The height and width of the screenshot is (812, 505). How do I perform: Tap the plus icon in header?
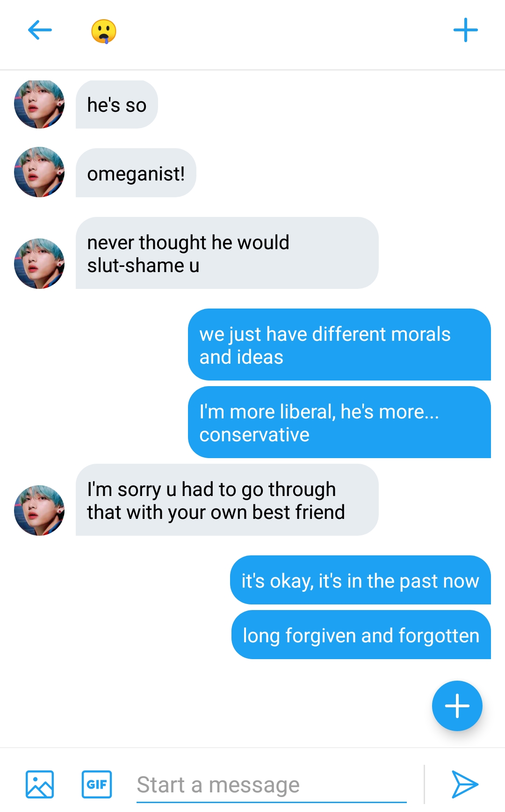pos(466,30)
